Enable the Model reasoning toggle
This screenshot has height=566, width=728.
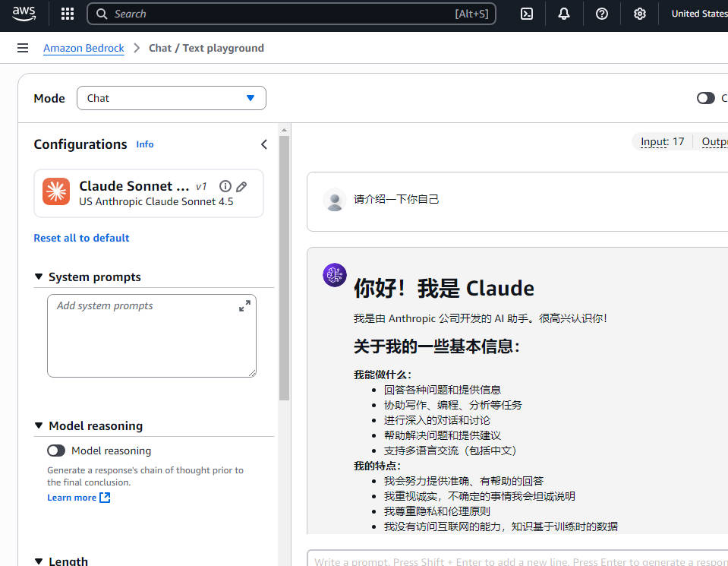tap(56, 451)
